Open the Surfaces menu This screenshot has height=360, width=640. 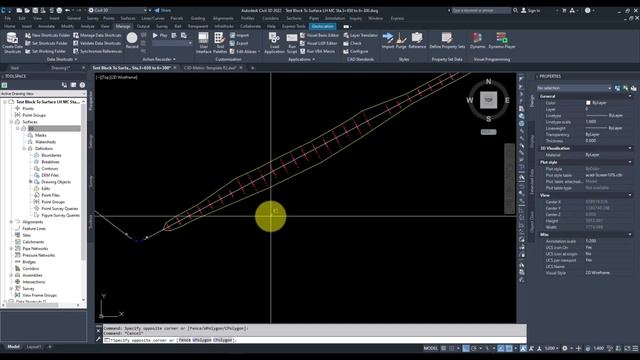[x=128, y=18]
